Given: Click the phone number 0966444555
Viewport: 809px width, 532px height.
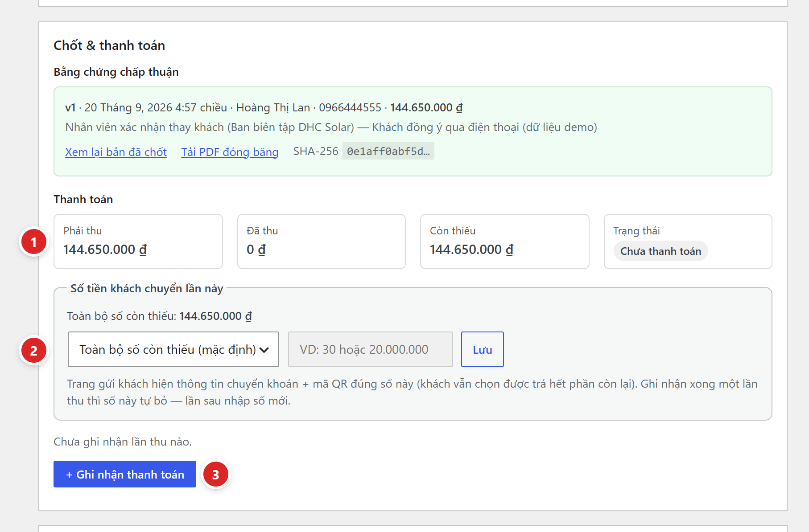Looking at the screenshot, I should tap(350, 107).
